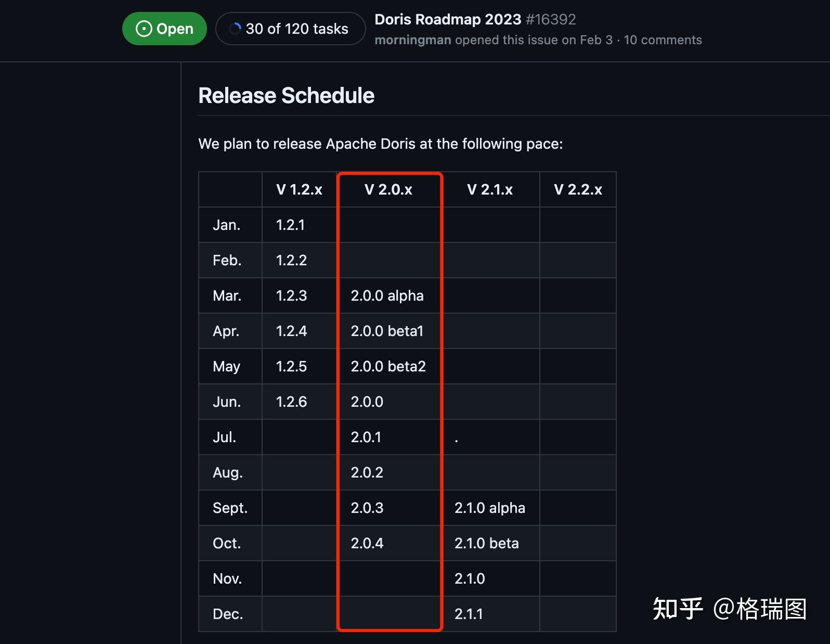Select the V 1.2.x column header
The height and width of the screenshot is (644, 830).
point(299,189)
